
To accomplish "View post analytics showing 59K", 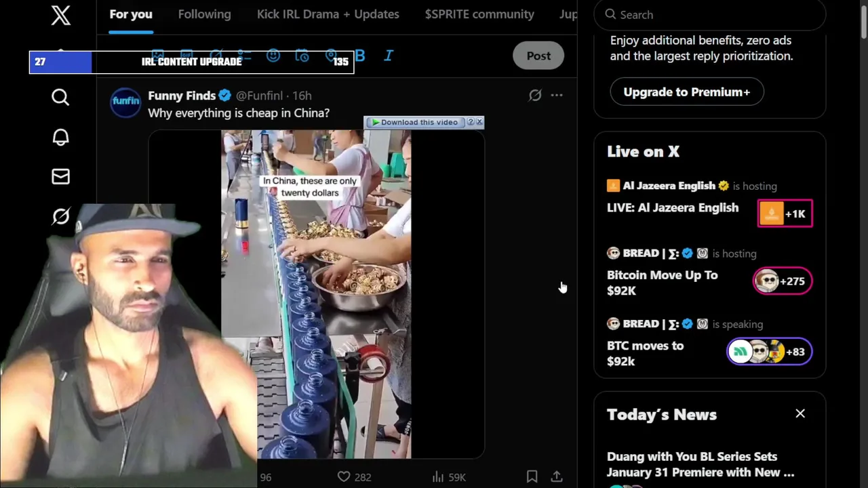I will [449, 477].
